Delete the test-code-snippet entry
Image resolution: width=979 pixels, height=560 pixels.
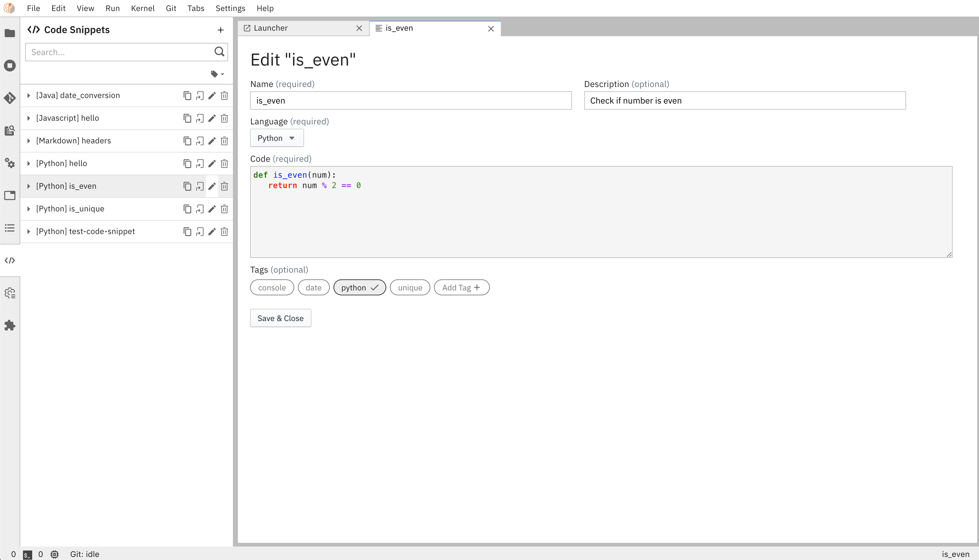(224, 232)
